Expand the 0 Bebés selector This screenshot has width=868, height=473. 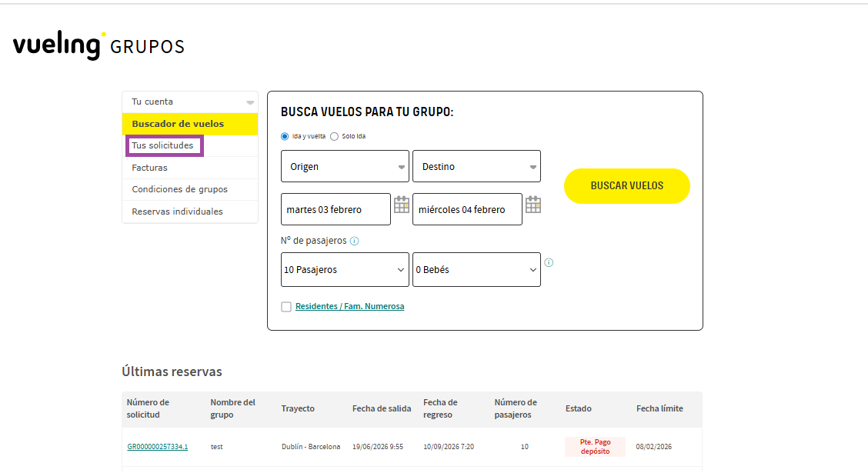(x=476, y=270)
